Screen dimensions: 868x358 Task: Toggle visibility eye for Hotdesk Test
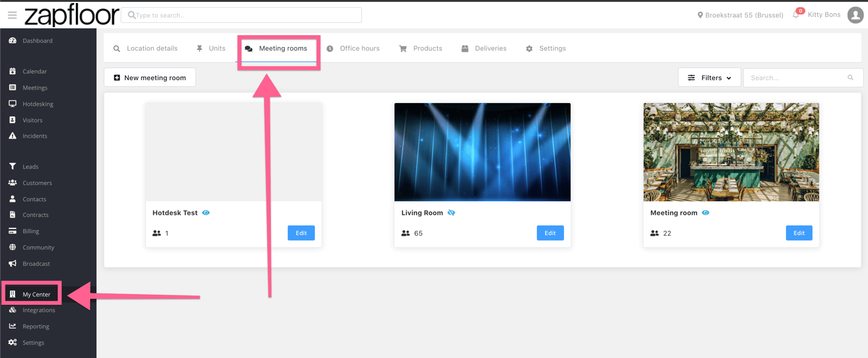point(206,213)
